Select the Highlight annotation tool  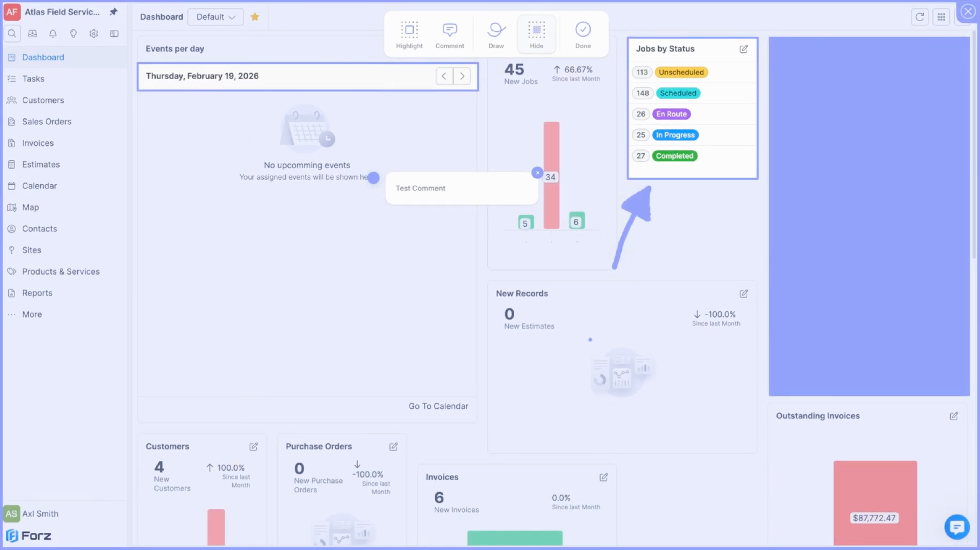[409, 35]
